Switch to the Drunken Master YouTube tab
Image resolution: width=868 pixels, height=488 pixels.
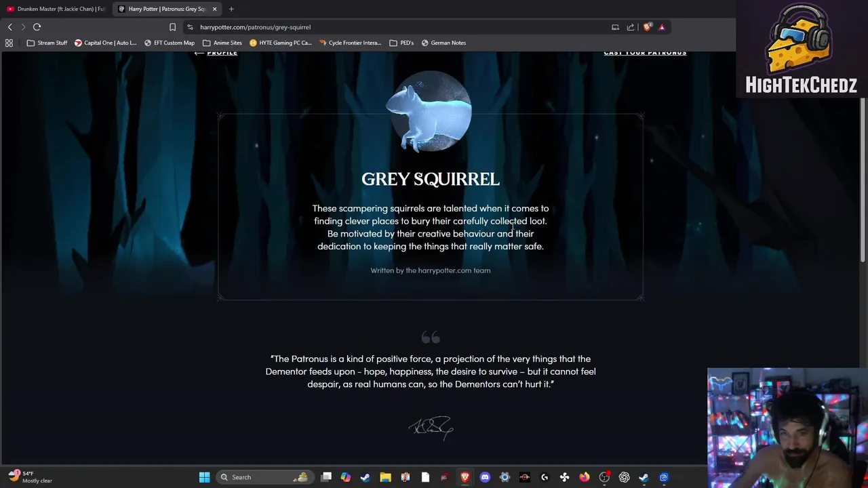pos(57,9)
